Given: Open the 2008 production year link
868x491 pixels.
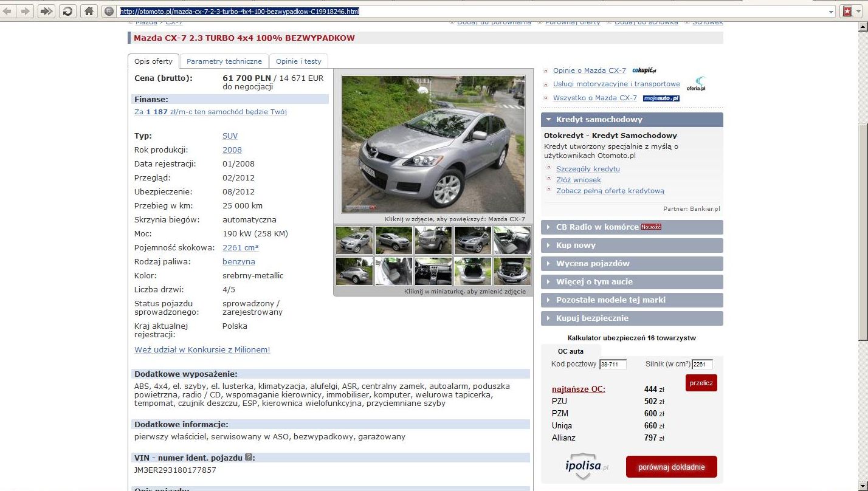Looking at the screenshot, I should tap(232, 150).
